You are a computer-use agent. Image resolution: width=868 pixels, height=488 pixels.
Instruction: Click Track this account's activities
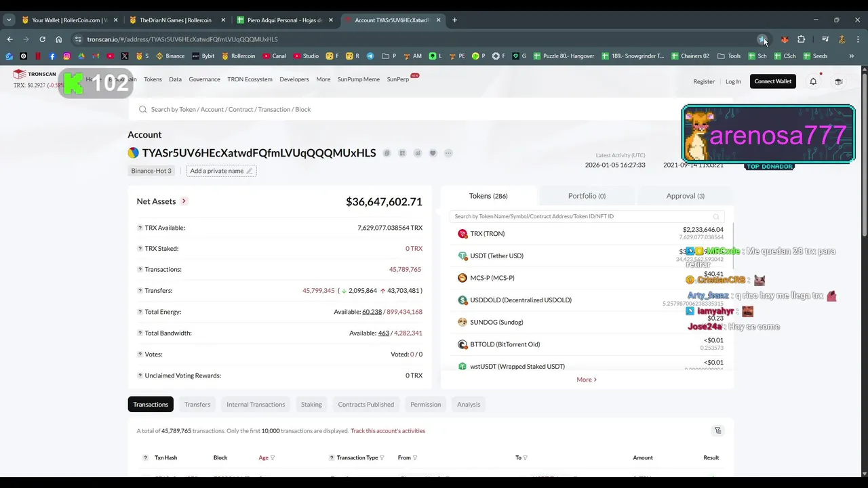tap(388, 431)
